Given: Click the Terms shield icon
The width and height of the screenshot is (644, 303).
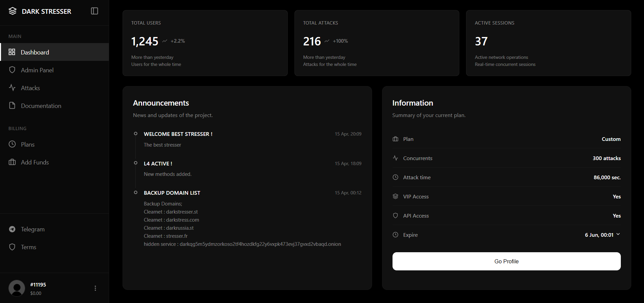Looking at the screenshot, I should pos(12,247).
